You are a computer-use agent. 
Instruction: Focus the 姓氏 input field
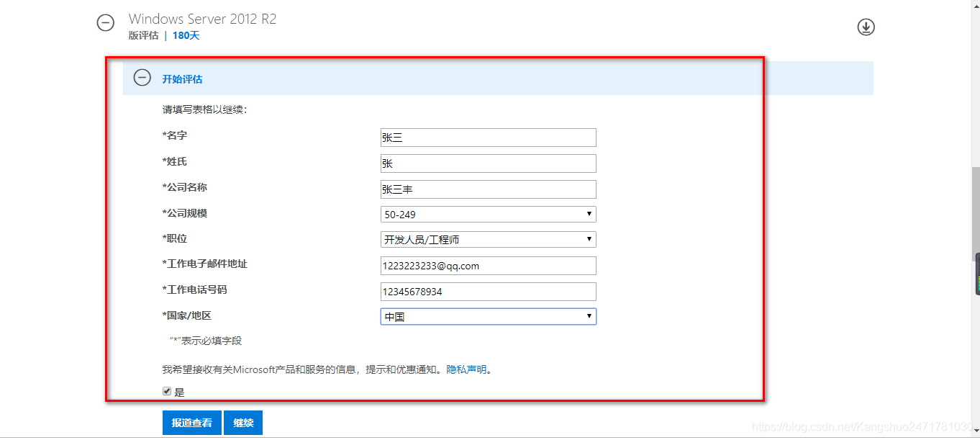tap(489, 163)
